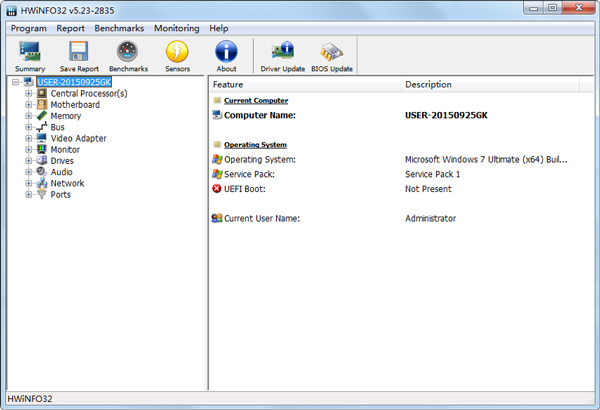Open the BIOS Update chip icon
The width and height of the screenshot is (600, 410).
[x=332, y=51]
